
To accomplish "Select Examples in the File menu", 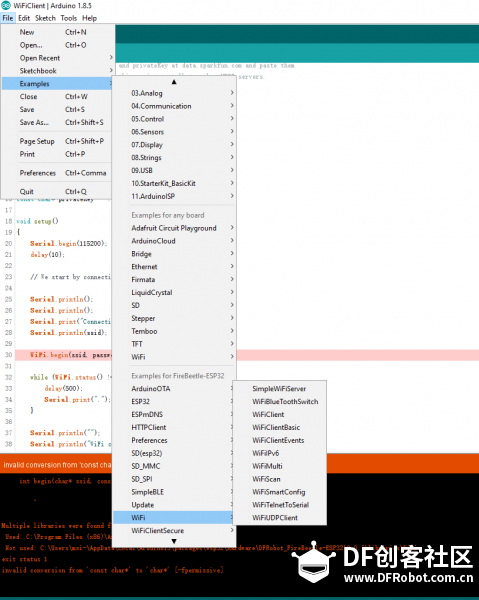I will coord(57,84).
